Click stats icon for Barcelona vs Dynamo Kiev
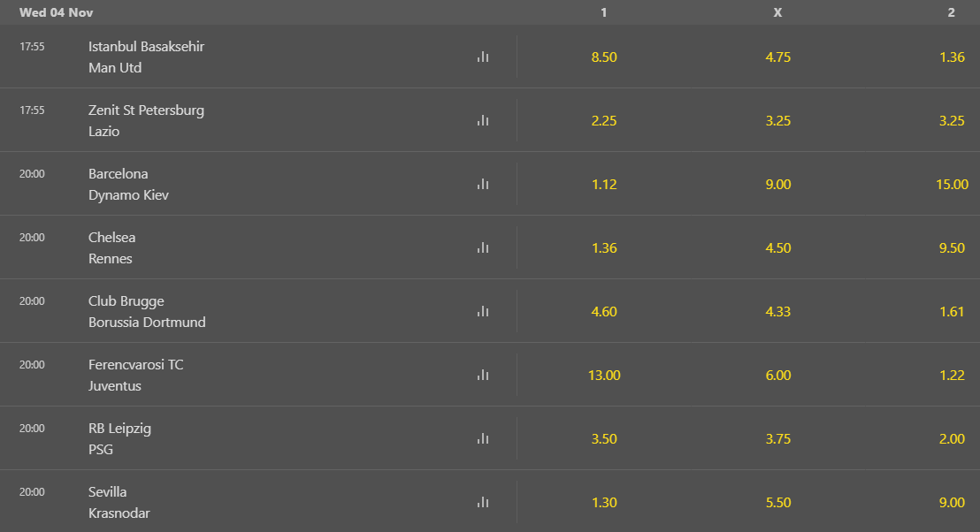 [482, 184]
